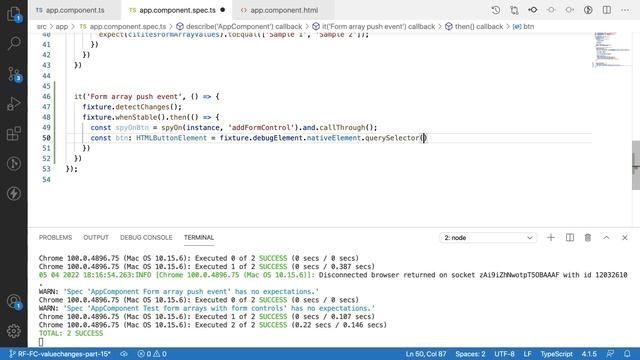Switch to the app.component.ts tab
The height and width of the screenshot is (360, 640).
click(75, 10)
